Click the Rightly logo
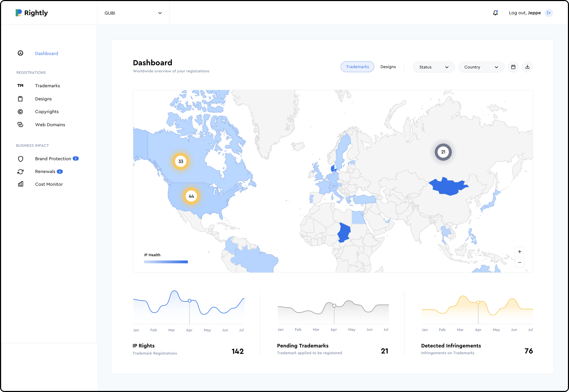569x392 pixels. tap(32, 13)
